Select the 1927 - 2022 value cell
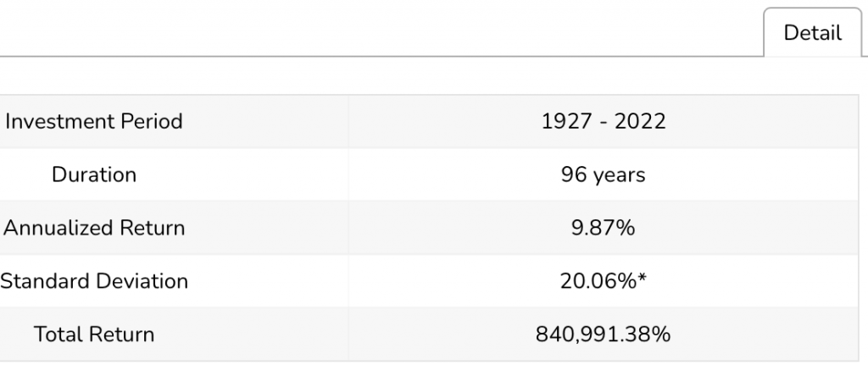This screenshot has height=365, width=868. 604,121
